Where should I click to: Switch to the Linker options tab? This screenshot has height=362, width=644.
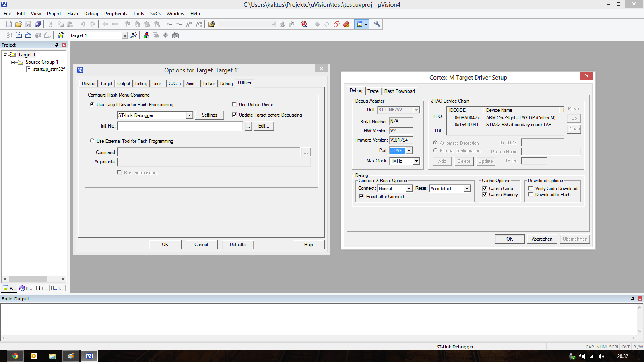tap(209, 84)
